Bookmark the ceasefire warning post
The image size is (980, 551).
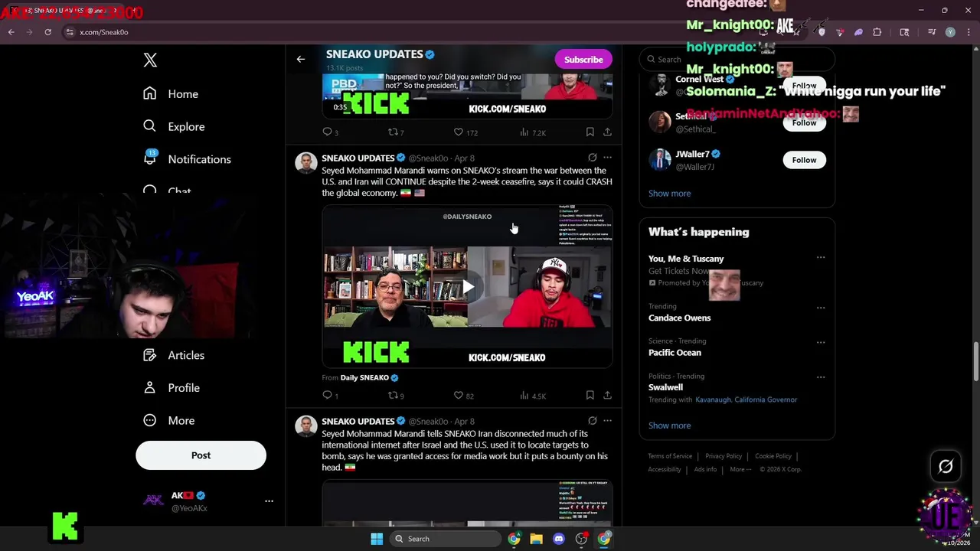590,396
